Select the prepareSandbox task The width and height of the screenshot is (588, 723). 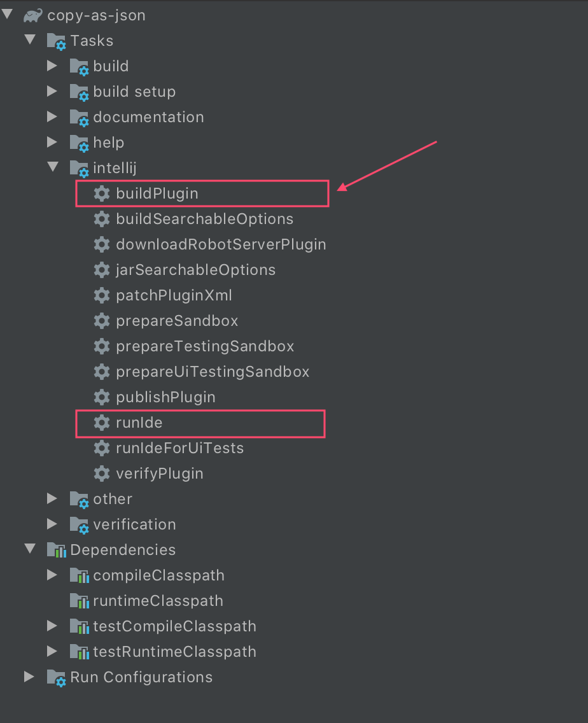click(x=177, y=321)
